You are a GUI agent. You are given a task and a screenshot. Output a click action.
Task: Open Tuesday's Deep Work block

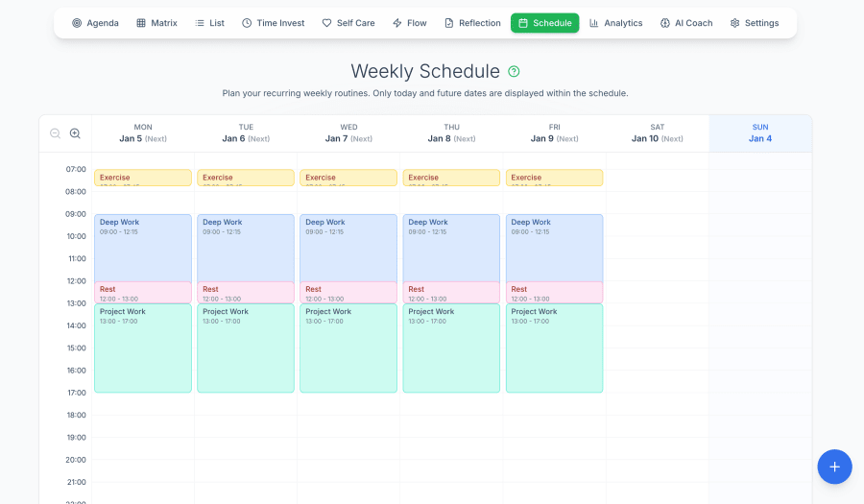pyautogui.click(x=246, y=248)
